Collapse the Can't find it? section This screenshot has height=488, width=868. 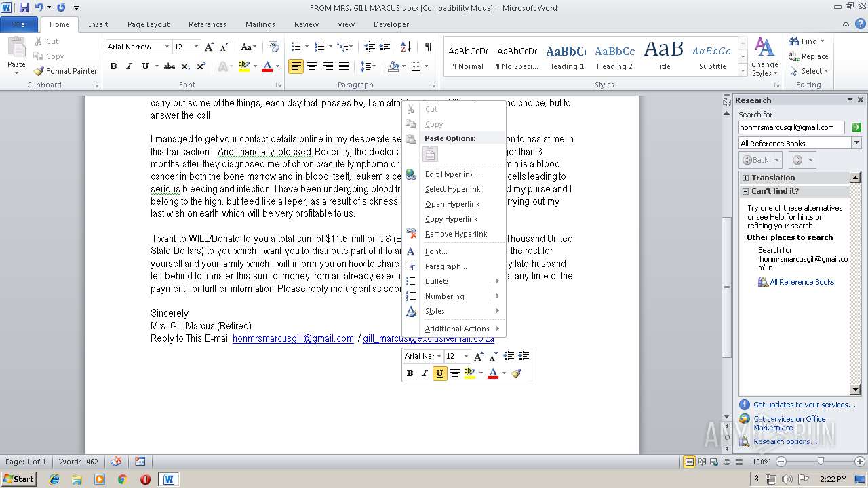(x=745, y=191)
